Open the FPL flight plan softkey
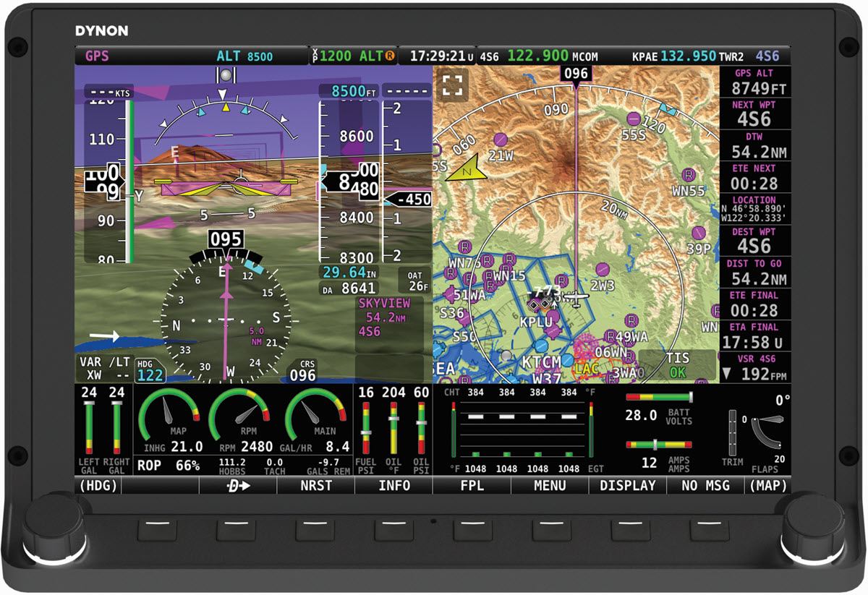Viewport: 868px width, 595px height. pos(472,486)
